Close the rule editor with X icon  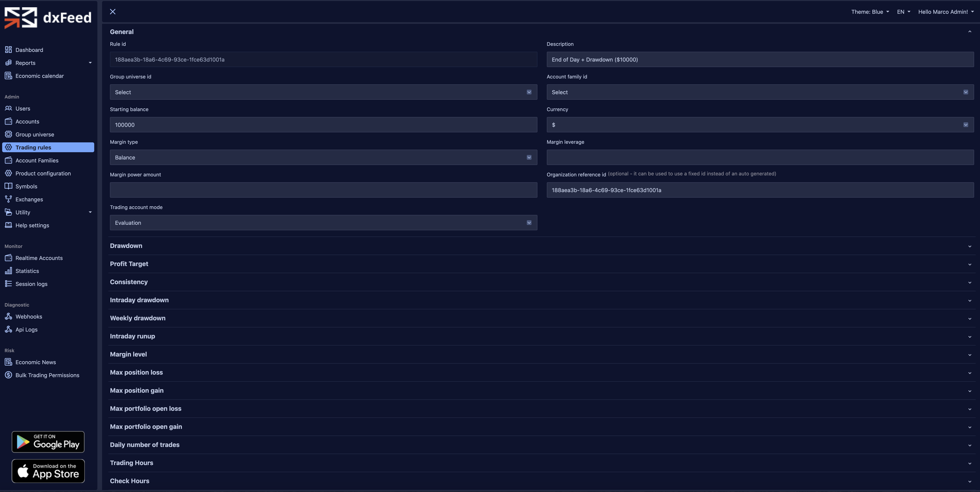113,12
